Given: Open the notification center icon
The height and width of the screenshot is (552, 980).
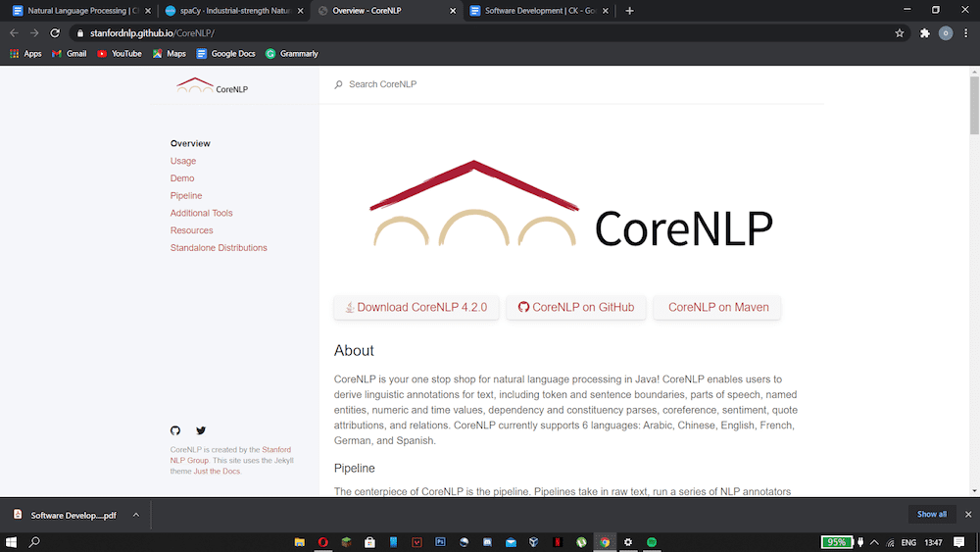Looking at the screenshot, I should pos(958,542).
